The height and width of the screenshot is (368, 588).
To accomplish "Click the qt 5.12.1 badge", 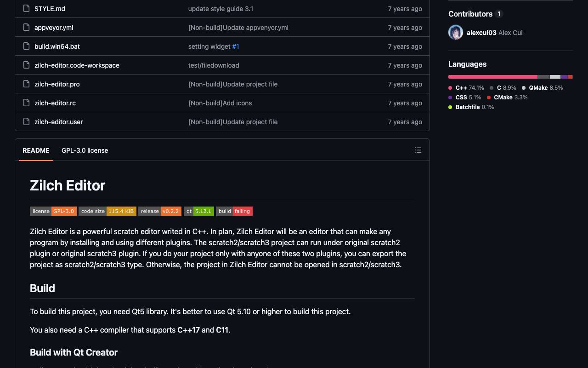I will click(x=199, y=211).
